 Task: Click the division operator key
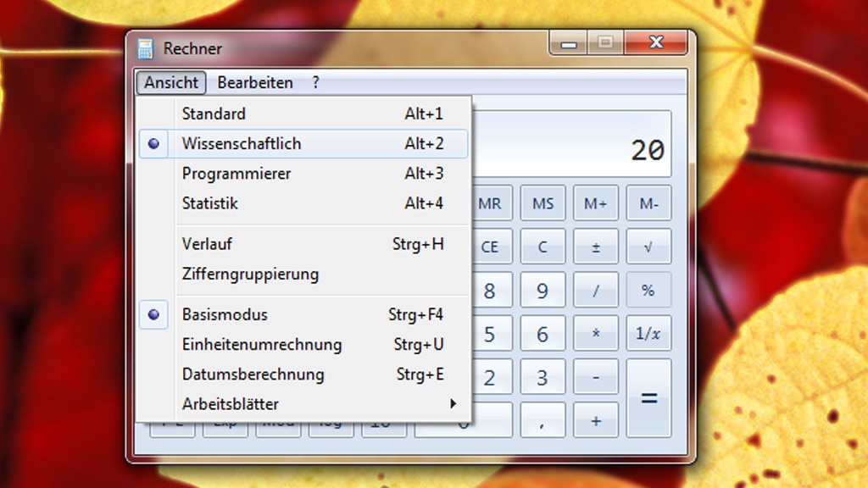(595, 291)
